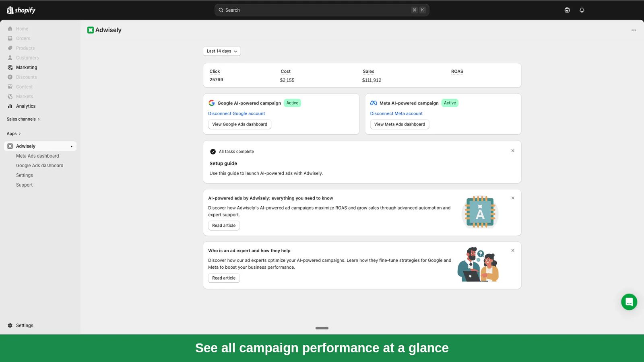Expand the Sales channels section
Image resolution: width=644 pixels, height=362 pixels.
[x=23, y=119]
